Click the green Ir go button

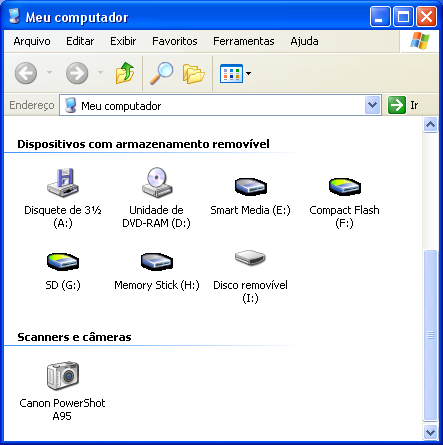pyautogui.click(x=397, y=105)
